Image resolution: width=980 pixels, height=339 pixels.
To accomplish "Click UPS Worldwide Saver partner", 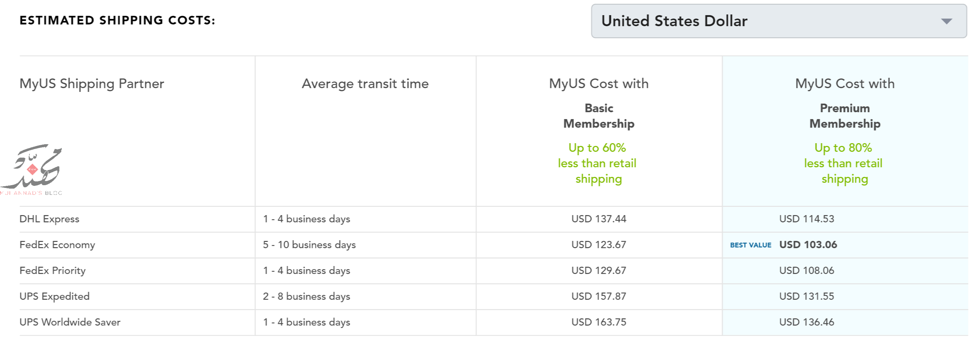I will pyautogui.click(x=70, y=322).
